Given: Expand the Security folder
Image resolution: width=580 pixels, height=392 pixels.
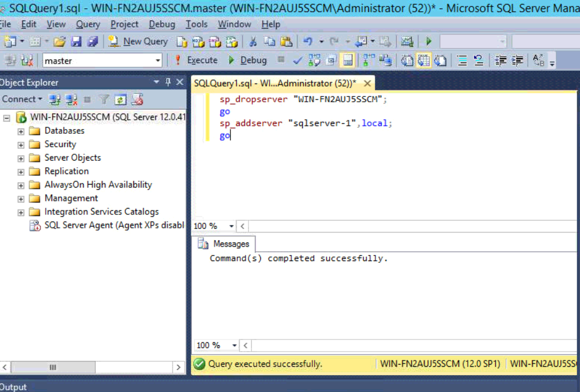Looking at the screenshot, I should click(20, 145).
